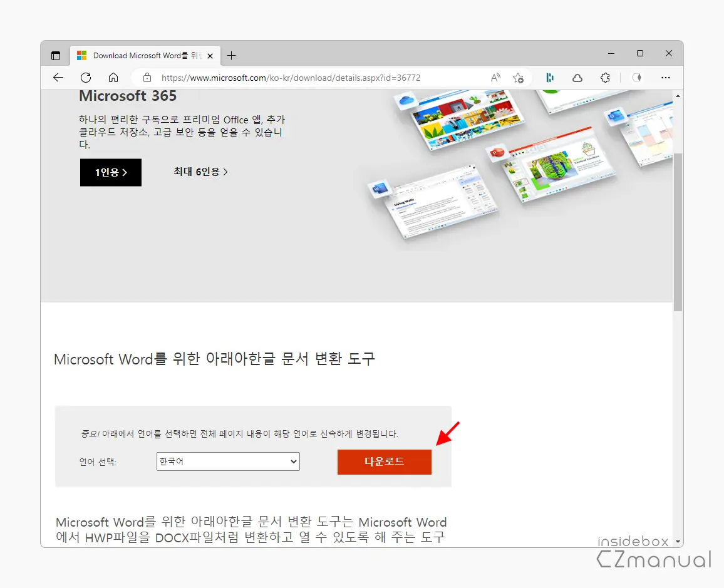Maximize the browser window
This screenshot has width=724, height=588.
640,53
